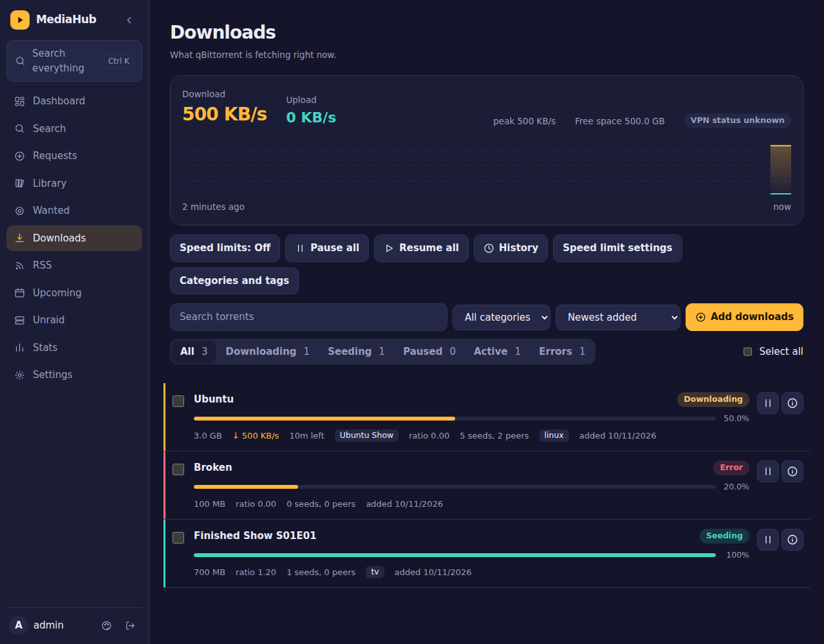The image size is (824, 644).
Task: Pause the Ubuntu torrent
Action: point(768,403)
